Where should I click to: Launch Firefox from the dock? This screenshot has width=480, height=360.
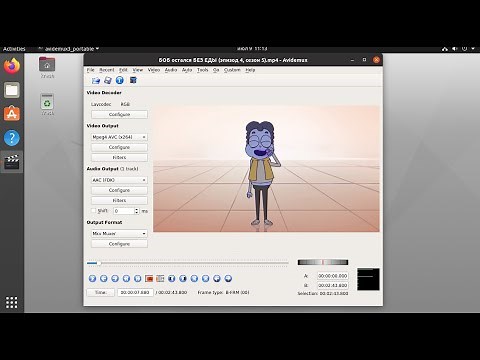tap(12, 66)
